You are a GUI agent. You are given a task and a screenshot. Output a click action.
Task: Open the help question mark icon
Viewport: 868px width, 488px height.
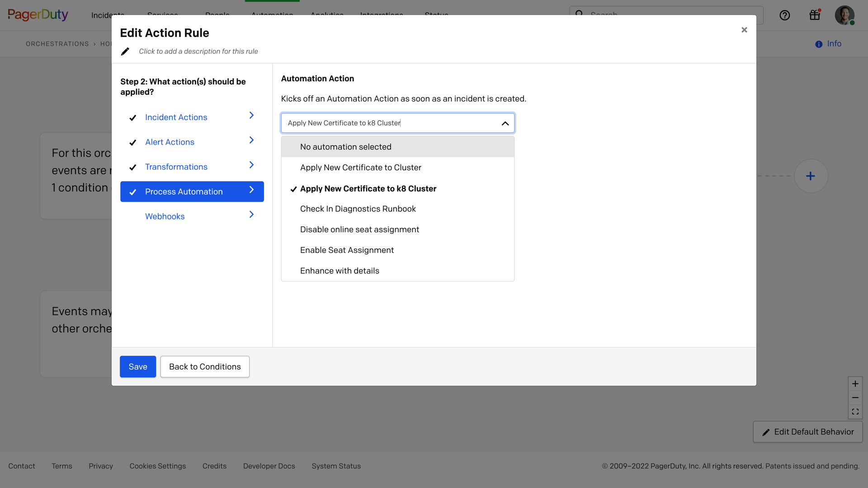785,15
